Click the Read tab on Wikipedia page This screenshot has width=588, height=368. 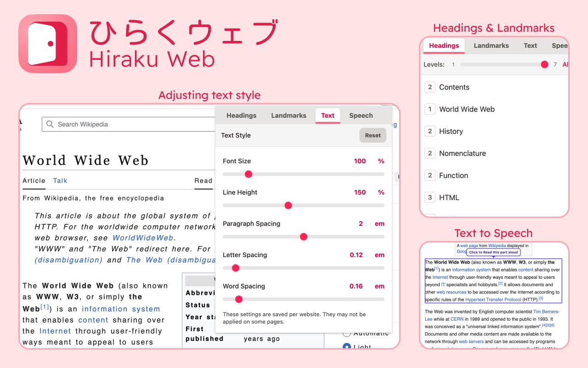click(203, 180)
